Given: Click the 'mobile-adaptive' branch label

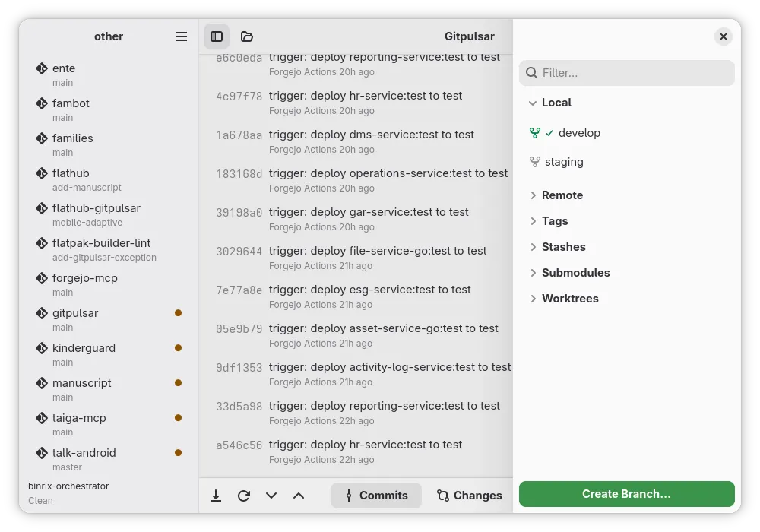Looking at the screenshot, I should (87, 223).
